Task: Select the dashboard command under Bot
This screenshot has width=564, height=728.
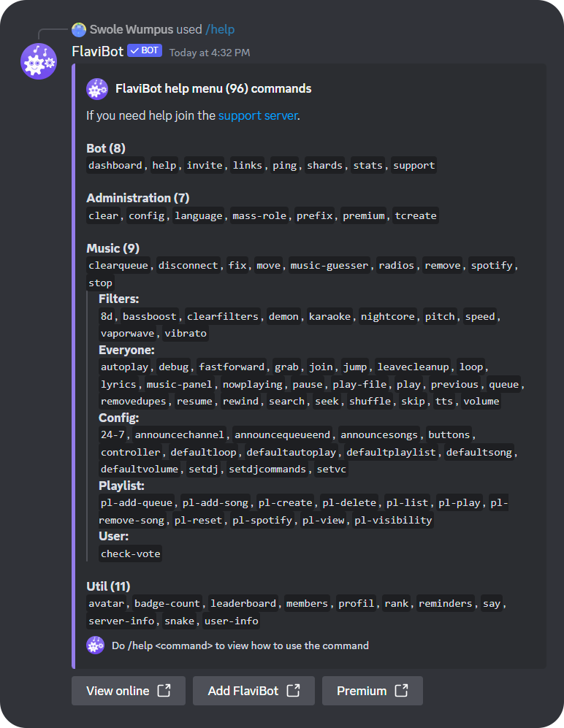Action: pos(115,165)
